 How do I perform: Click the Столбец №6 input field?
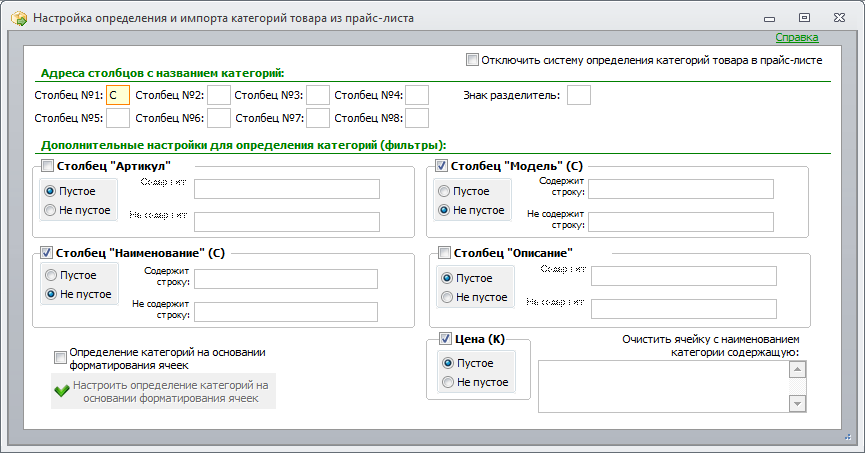(x=219, y=118)
